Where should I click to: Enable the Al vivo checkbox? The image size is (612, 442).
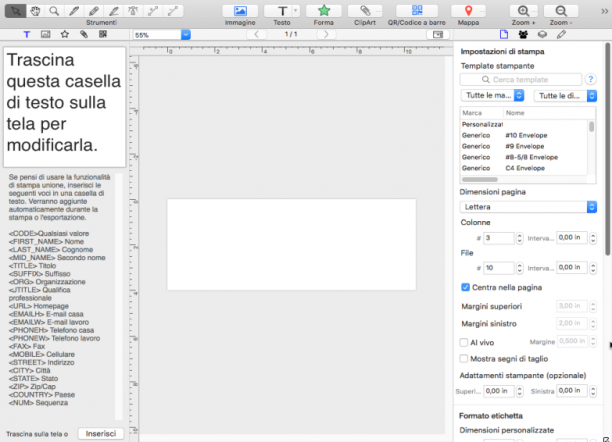464,342
